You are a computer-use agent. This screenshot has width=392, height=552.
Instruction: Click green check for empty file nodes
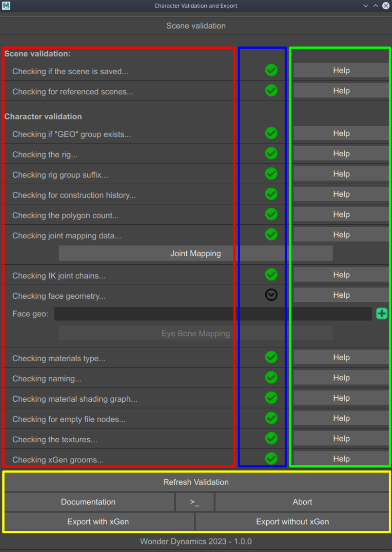pyautogui.click(x=271, y=418)
